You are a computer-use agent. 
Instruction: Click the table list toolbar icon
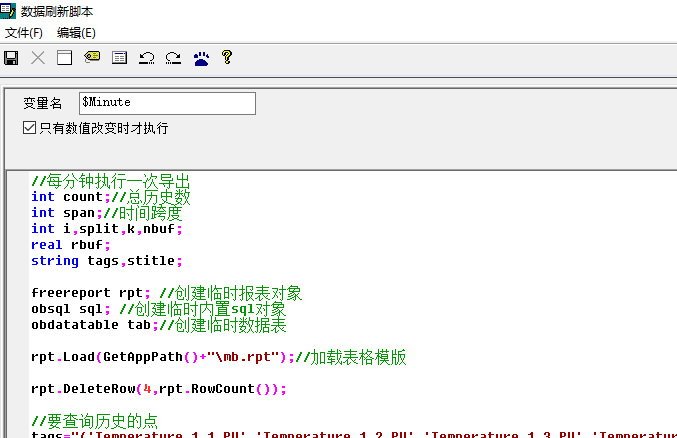pyautogui.click(x=119, y=57)
